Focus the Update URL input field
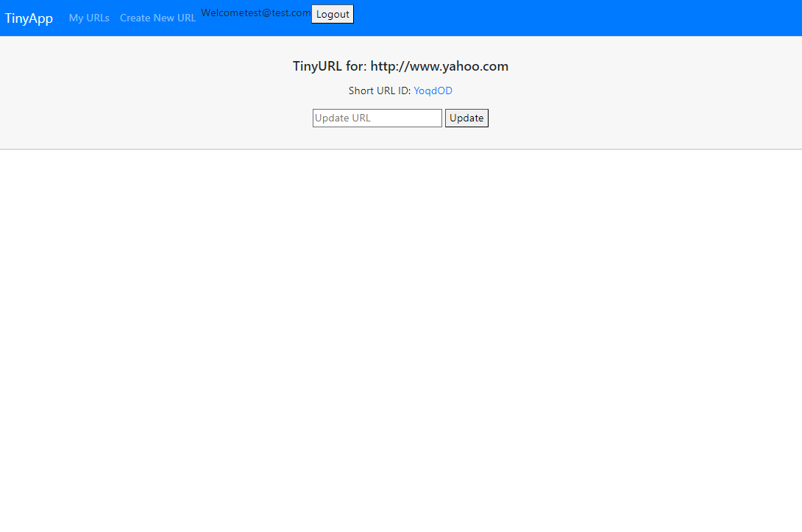The image size is (802, 532). (377, 118)
